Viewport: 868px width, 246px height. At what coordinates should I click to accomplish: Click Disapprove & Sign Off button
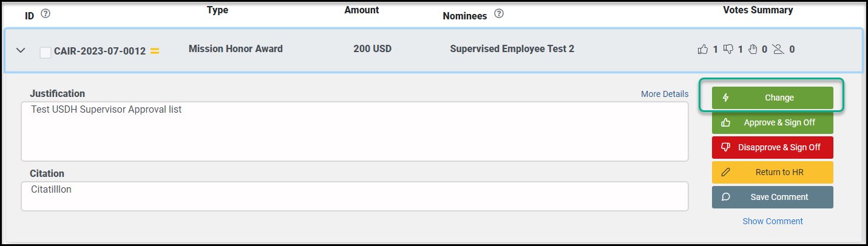pyautogui.click(x=773, y=147)
